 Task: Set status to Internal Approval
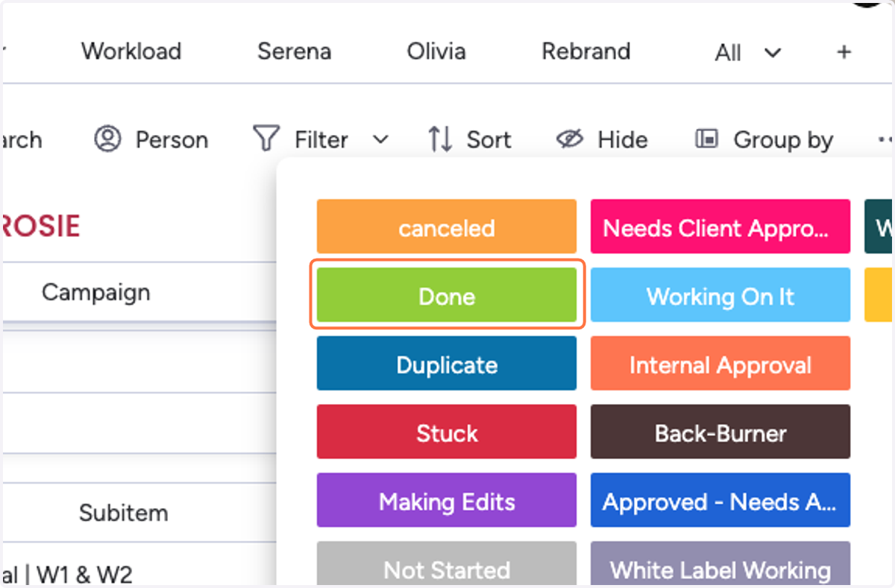point(720,364)
